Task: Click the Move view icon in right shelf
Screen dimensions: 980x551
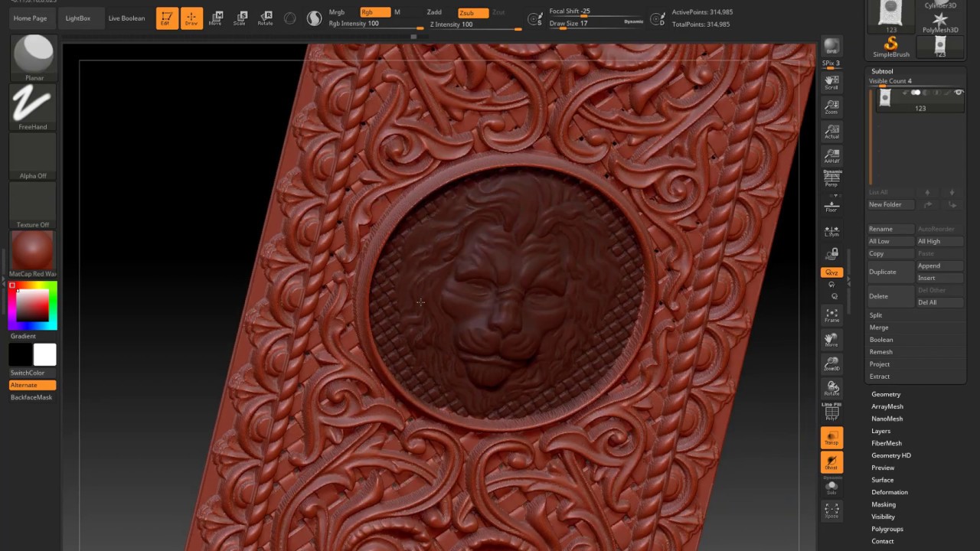Action: (x=831, y=339)
